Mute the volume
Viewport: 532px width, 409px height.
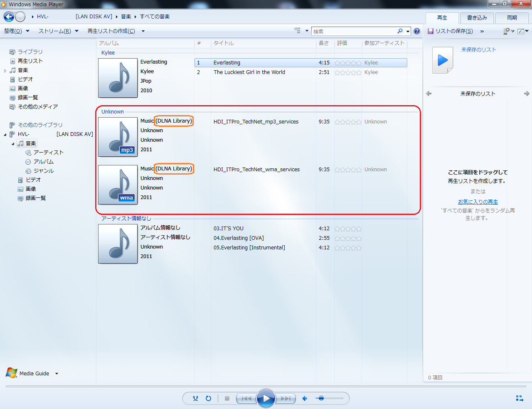[x=305, y=398]
